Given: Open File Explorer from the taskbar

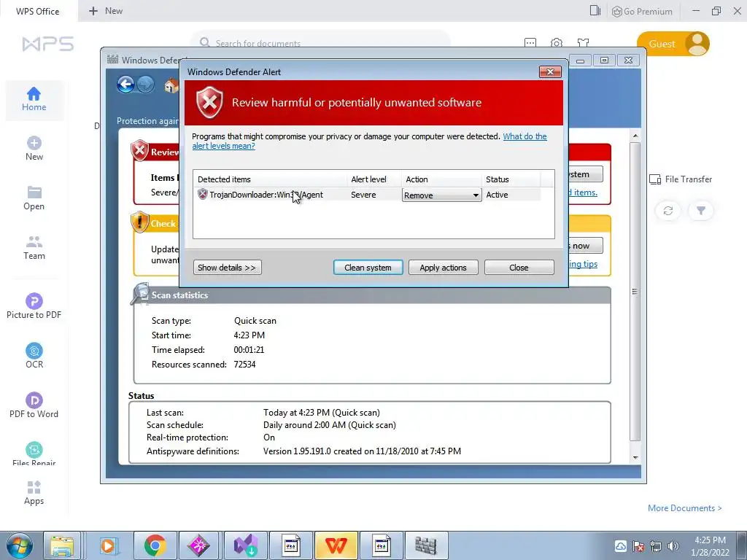Looking at the screenshot, I should point(62,545).
